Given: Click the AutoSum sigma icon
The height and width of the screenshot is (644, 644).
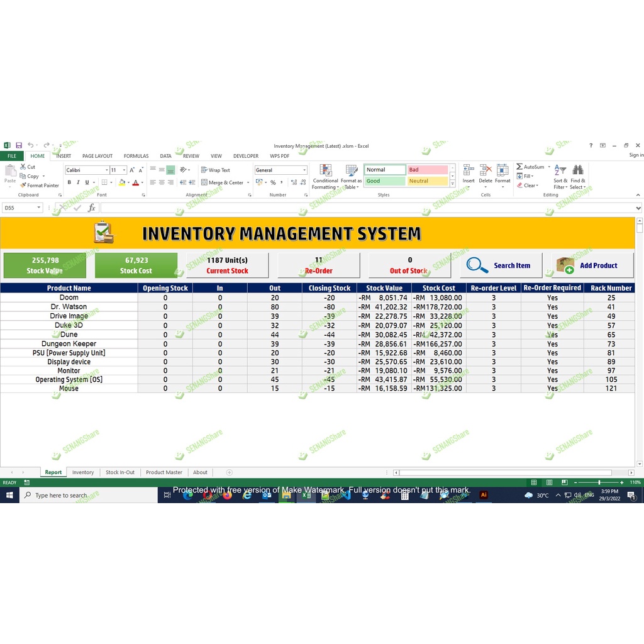Looking at the screenshot, I should click(519, 167).
